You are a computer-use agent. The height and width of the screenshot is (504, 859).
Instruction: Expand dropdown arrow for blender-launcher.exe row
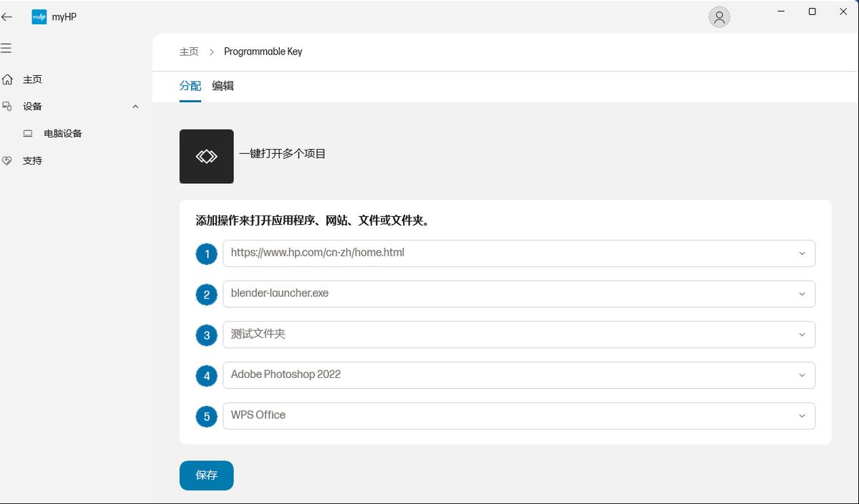pyautogui.click(x=802, y=294)
